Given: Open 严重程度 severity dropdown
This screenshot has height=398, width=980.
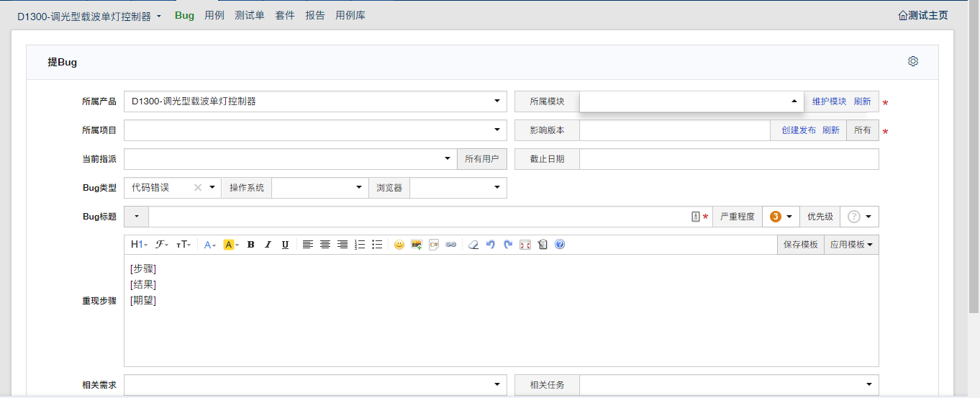Looking at the screenshot, I should coord(781,217).
